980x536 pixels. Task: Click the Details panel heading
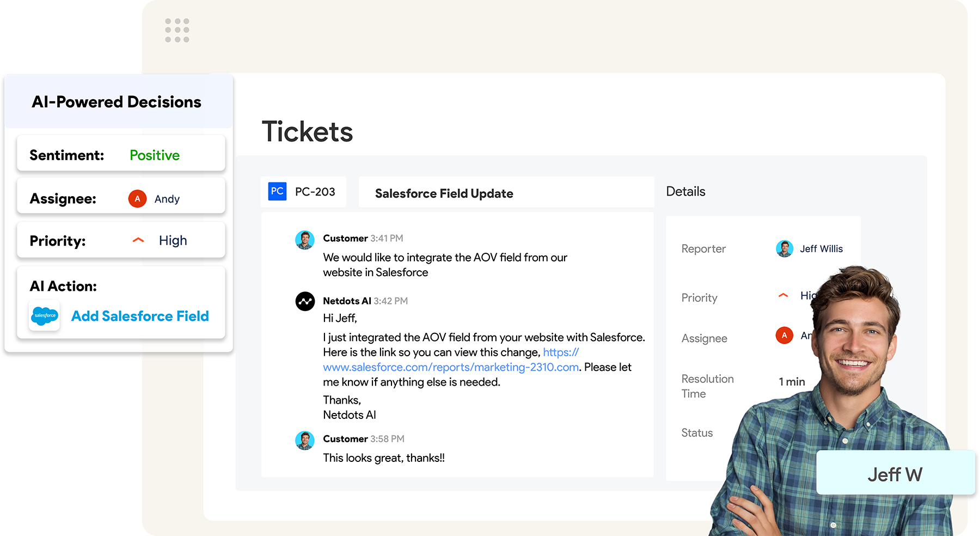(x=685, y=191)
